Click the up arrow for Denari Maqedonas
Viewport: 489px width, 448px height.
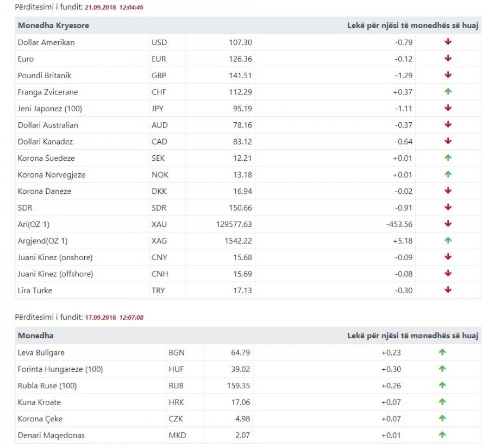pyautogui.click(x=442, y=434)
